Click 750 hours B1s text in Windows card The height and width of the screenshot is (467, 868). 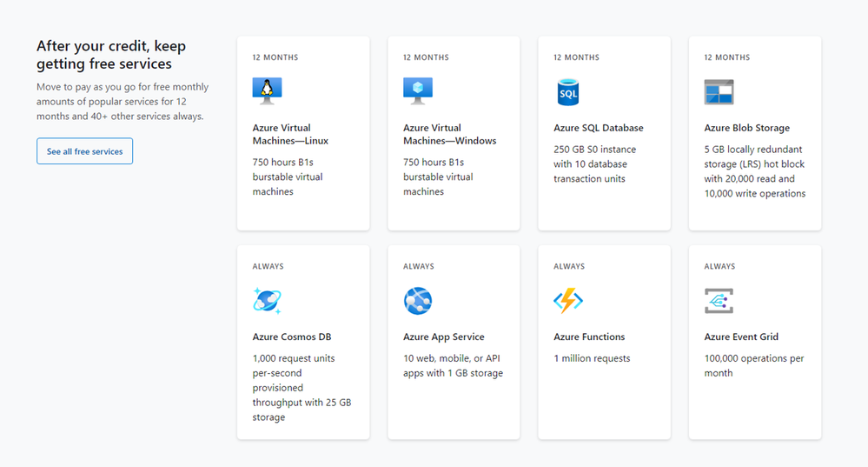[438, 177]
